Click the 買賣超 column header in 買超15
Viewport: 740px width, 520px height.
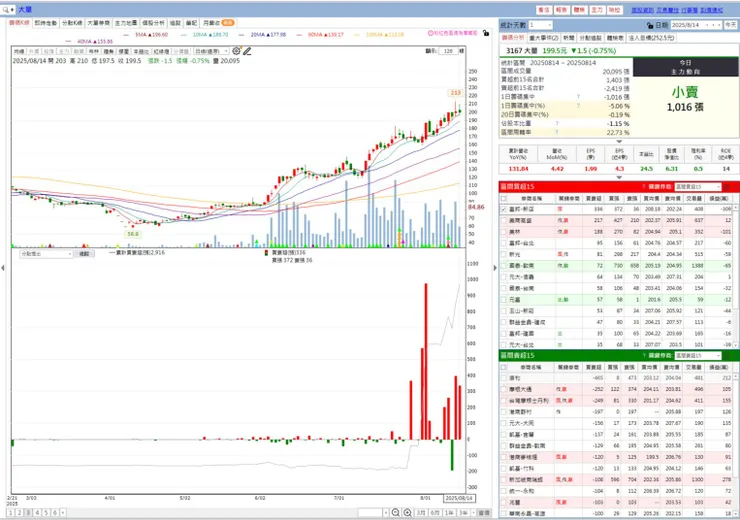[593, 199]
